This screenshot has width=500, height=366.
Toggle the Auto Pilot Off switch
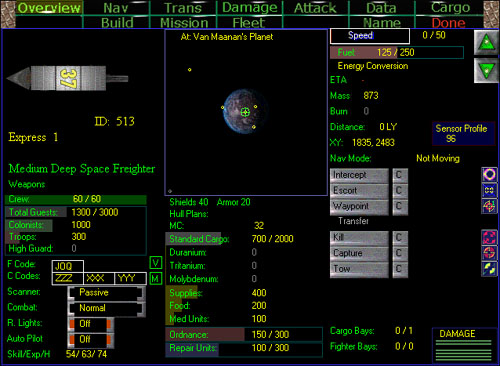point(90,339)
